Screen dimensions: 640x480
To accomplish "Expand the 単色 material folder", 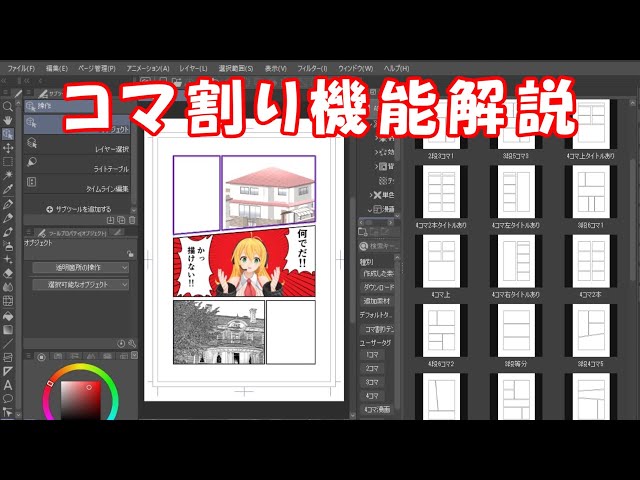I will coord(371,195).
